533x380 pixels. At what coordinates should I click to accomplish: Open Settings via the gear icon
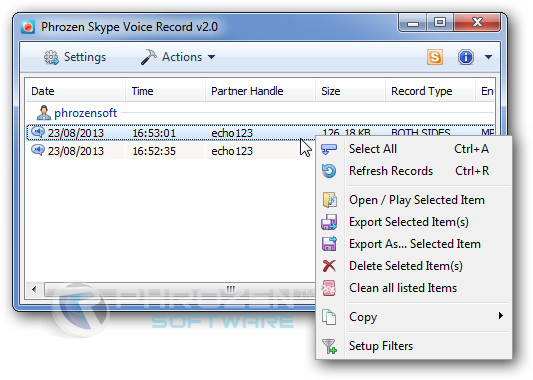tap(51, 57)
